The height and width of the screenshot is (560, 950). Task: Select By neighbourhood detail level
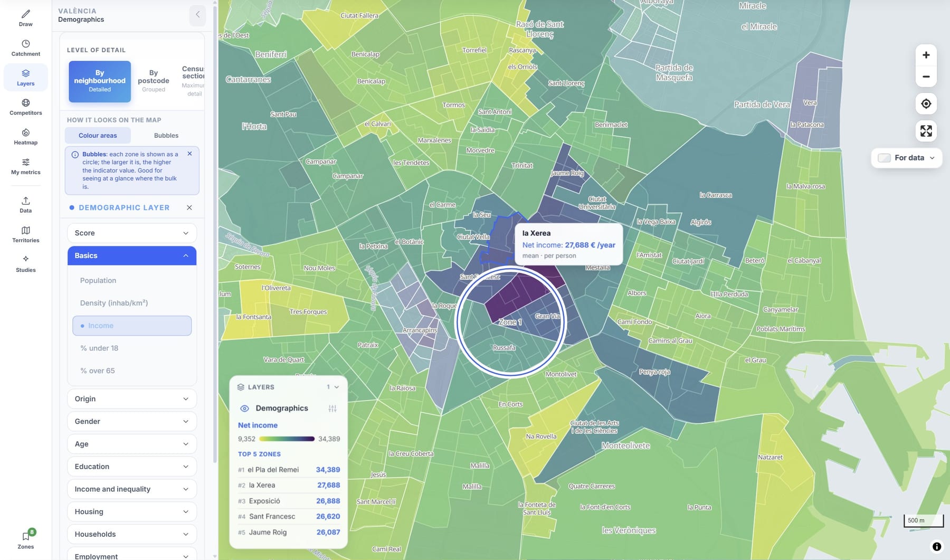[x=100, y=81]
